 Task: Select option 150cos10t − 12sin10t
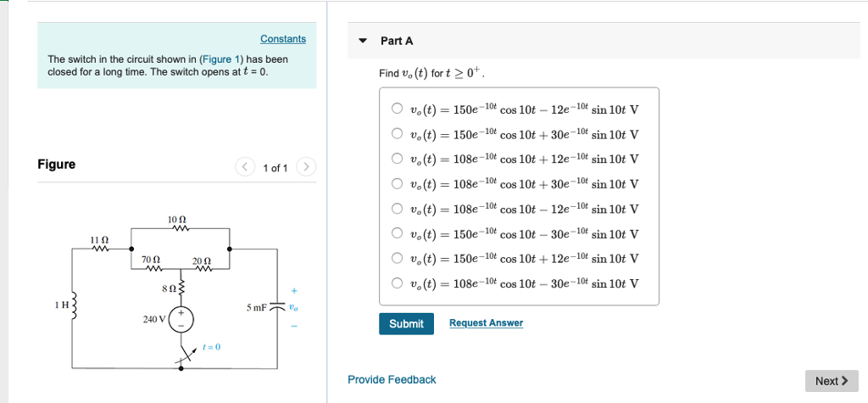point(397,109)
